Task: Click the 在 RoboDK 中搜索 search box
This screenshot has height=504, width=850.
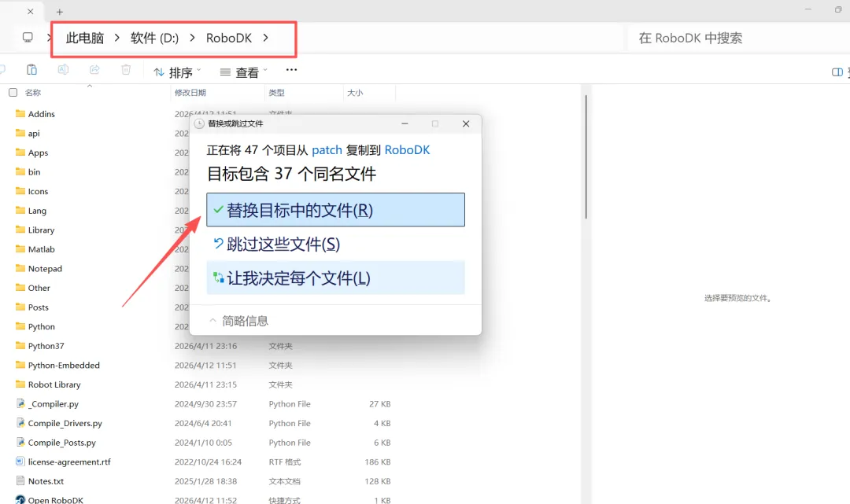Action: (737, 38)
